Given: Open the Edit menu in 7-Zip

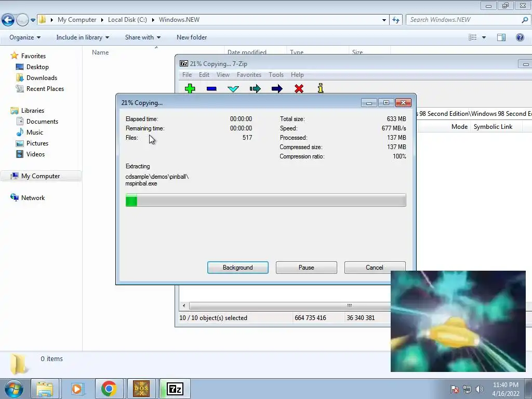Looking at the screenshot, I should pyautogui.click(x=204, y=75).
